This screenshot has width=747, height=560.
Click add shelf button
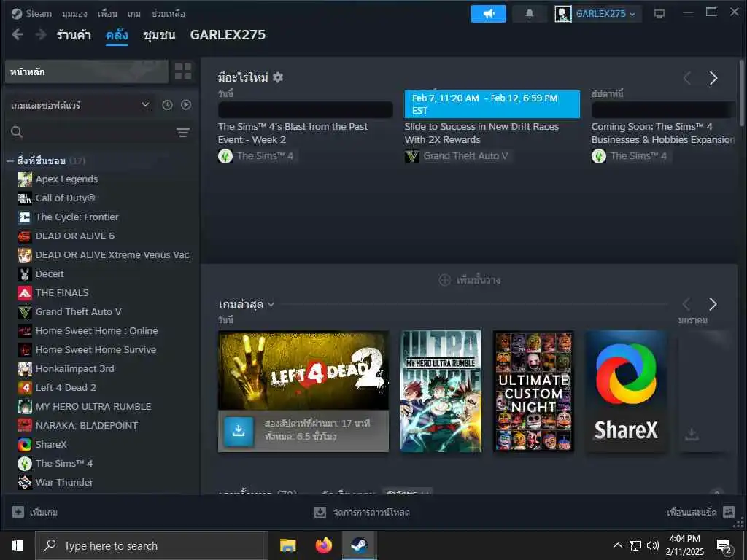(469, 280)
